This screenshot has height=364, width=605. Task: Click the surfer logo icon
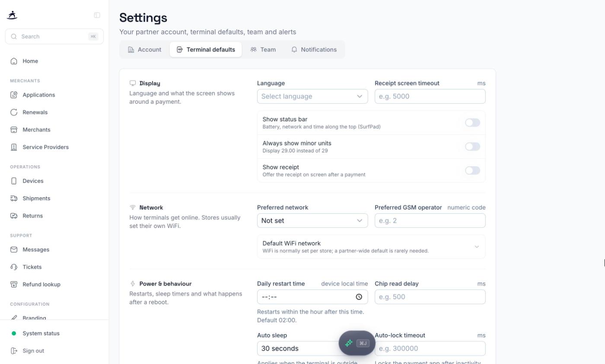coord(12,15)
